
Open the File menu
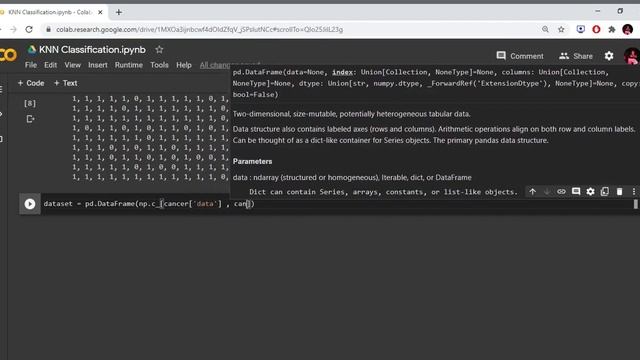31,65
